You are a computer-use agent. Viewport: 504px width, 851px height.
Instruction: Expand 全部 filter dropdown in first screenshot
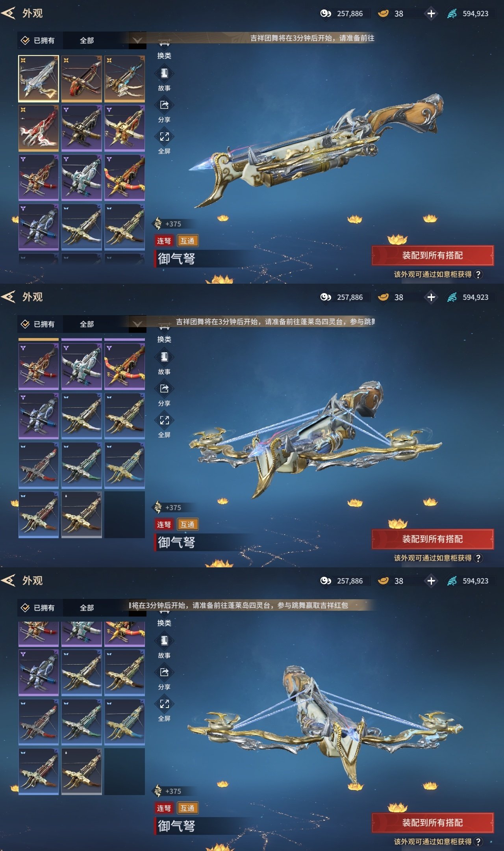pos(104,40)
